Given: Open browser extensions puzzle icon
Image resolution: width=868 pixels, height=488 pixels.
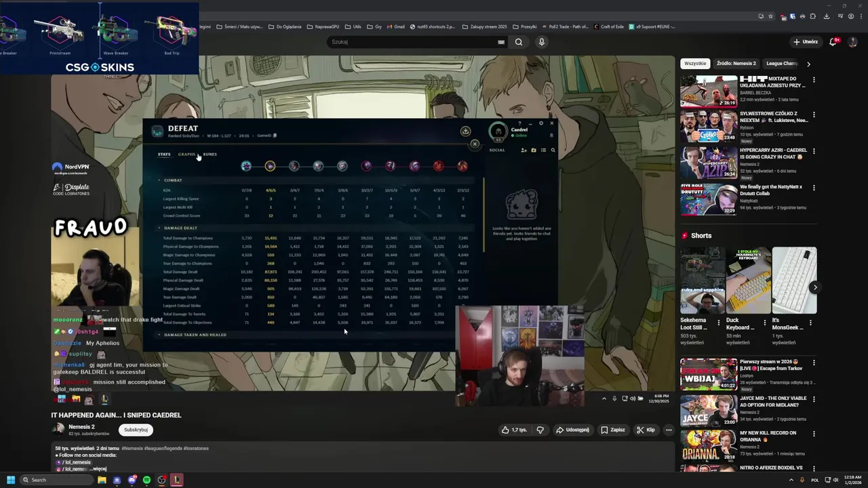Looking at the screenshot, I should pyautogui.click(x=813, y=16).
